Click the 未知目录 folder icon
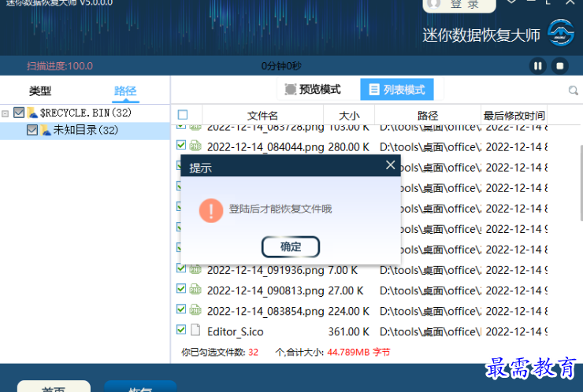The width and height of the screenshot is (583, 392). tap(46, 130)
